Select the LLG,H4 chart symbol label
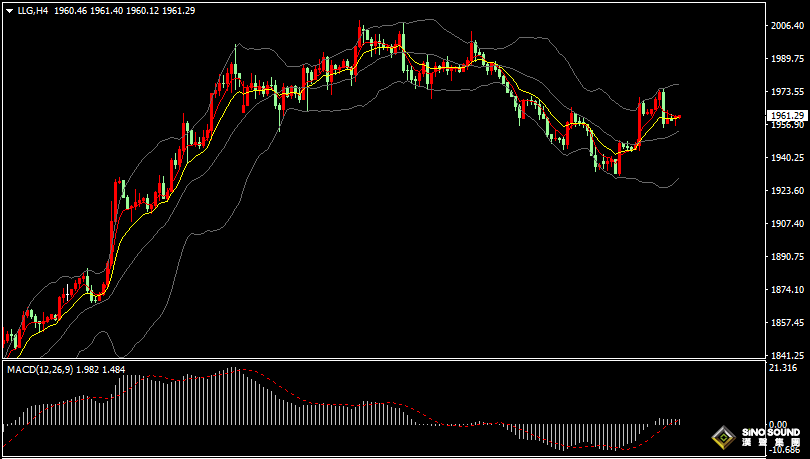 pos(33,10)
